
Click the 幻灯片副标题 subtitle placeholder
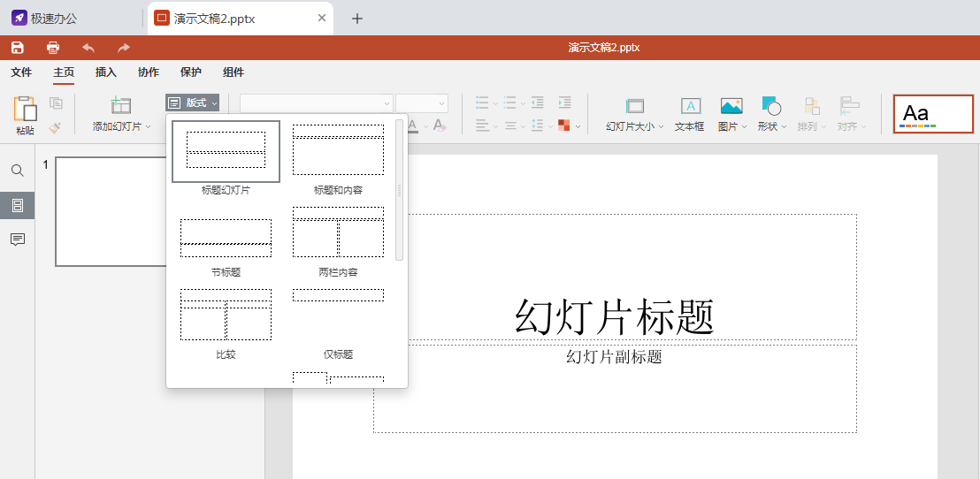(x=615, y=356)
